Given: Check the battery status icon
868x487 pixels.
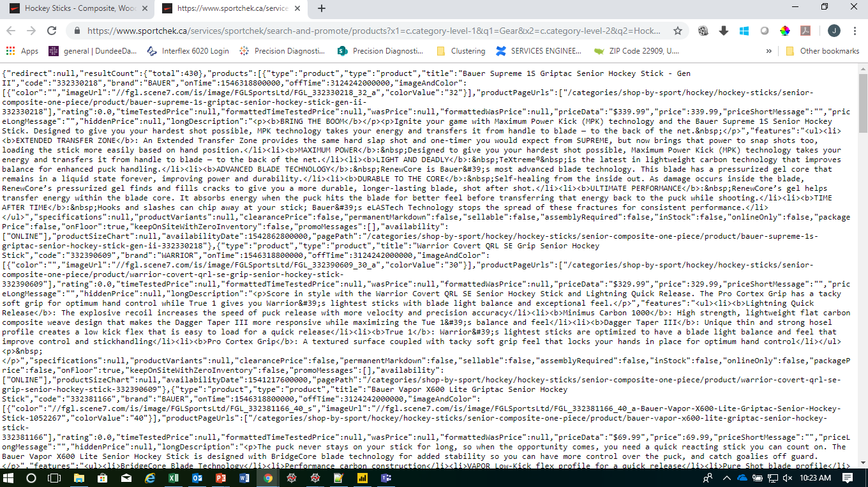Looking at the screenshot, I should 758,477.
